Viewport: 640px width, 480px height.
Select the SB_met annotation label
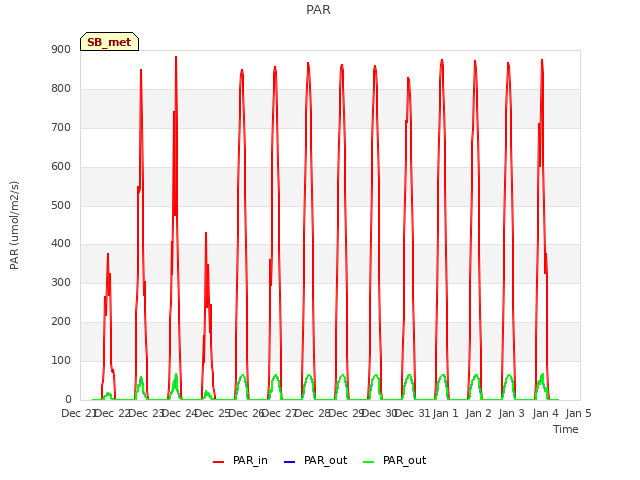click(109, 42)
